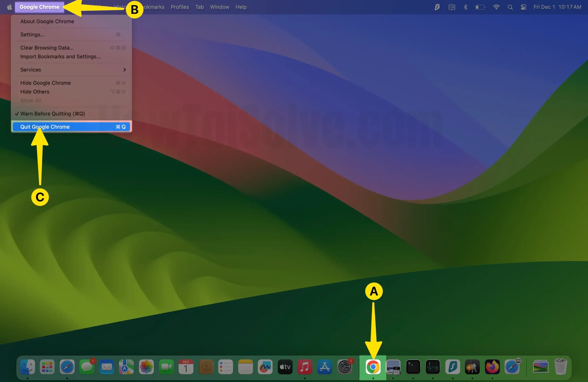Launch Maps from the Dock
The width and height of the screenshot is (588, 382).
click(127, 367)
